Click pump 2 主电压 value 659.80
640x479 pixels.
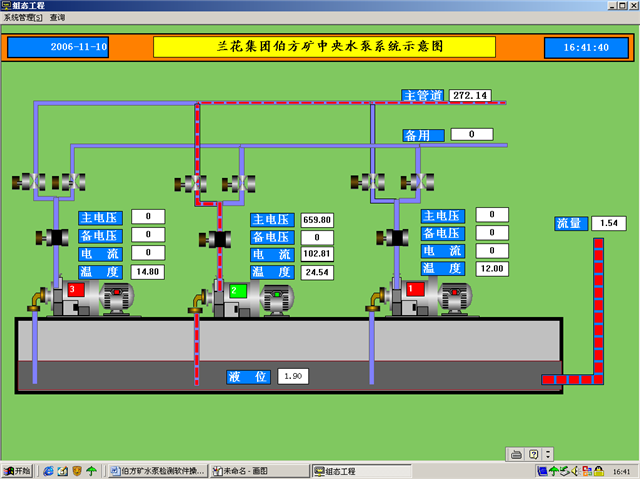point(317,220)
